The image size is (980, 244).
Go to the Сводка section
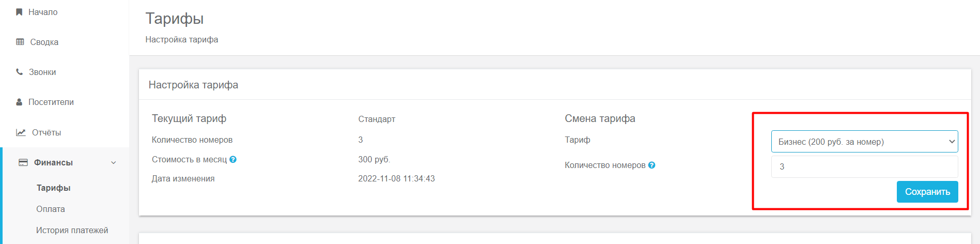44,42
